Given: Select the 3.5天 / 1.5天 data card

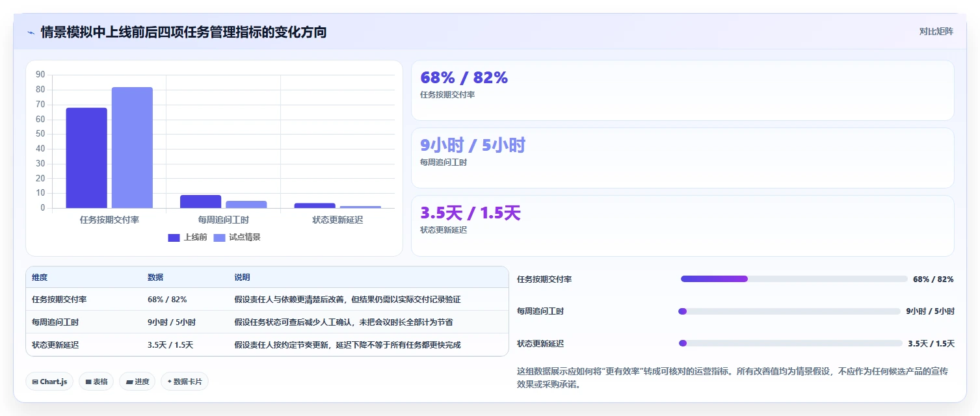Looking at the screenshot, I should pos(682,226).
